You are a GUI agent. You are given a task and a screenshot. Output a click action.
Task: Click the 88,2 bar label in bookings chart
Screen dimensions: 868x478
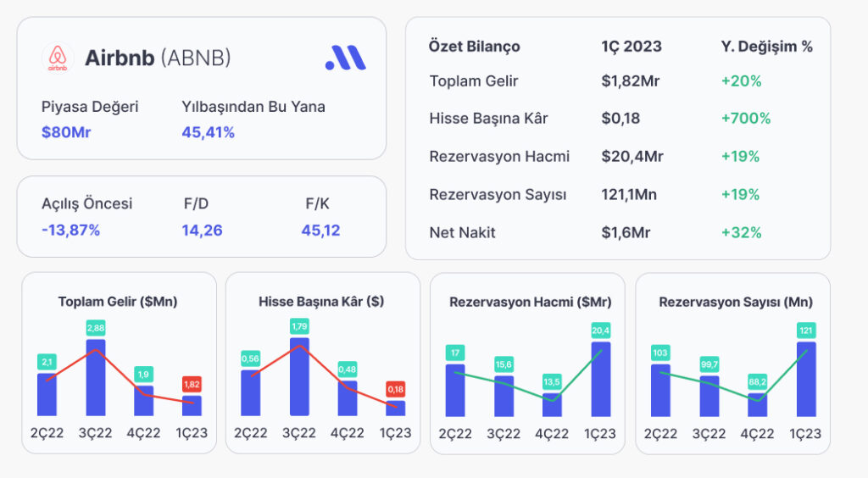(757, 381)
